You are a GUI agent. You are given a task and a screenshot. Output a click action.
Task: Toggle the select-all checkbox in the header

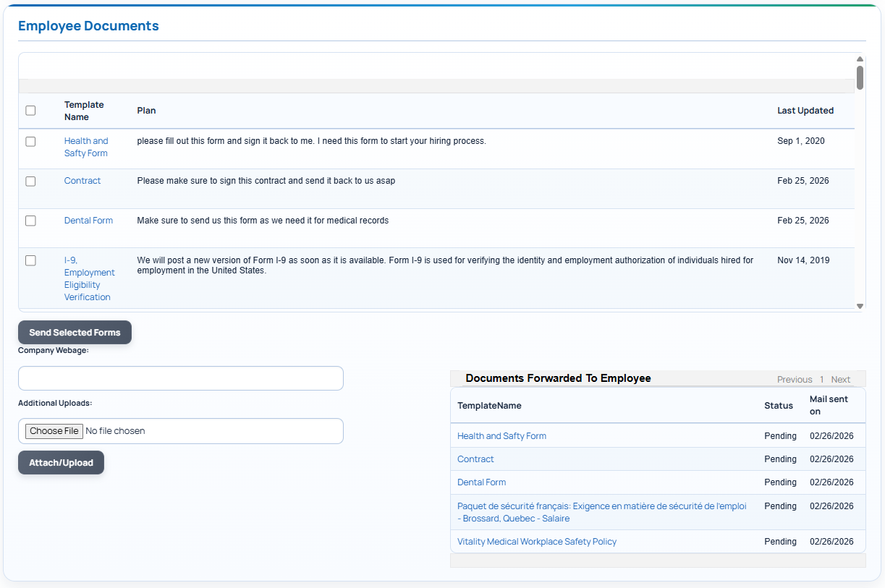[x=30, y=110]
